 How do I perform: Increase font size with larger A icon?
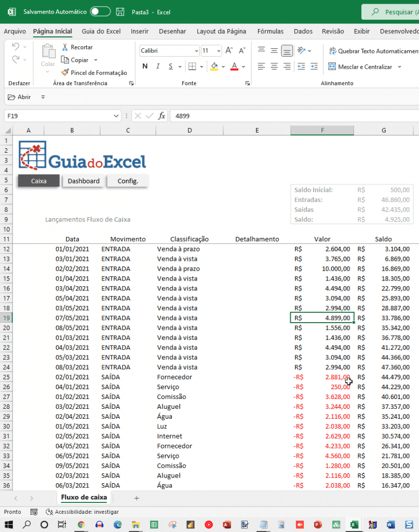(229, 50)
